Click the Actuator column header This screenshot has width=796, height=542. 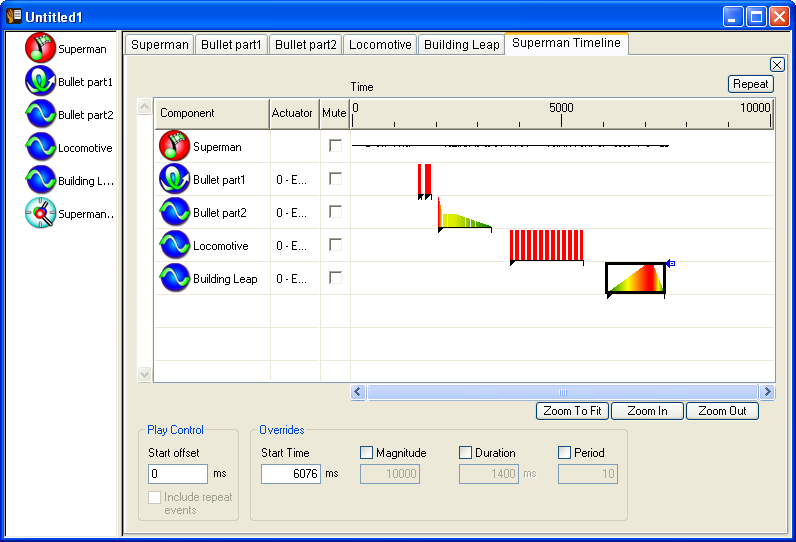[x=294, y=113]
